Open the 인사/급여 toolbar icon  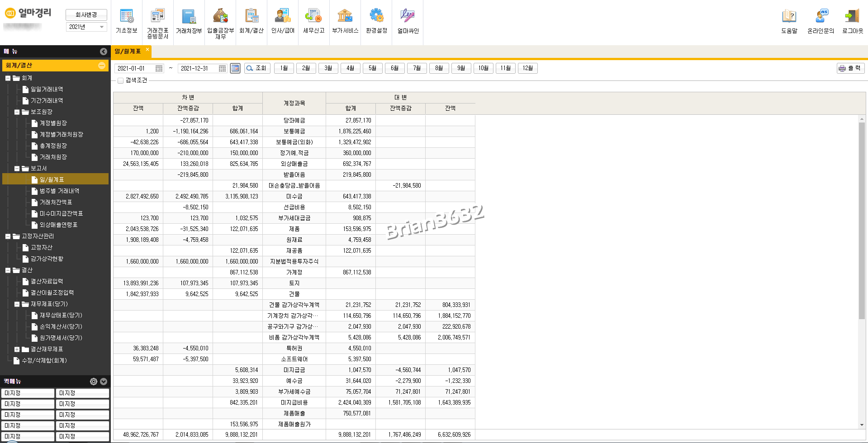pos(283,21)
